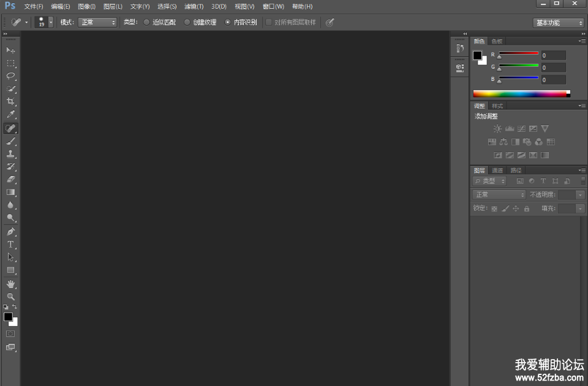Toggle tablet pressure controls size
This screenshot has height=386, width=588.
pyautogui.click(x=330, y=23)
